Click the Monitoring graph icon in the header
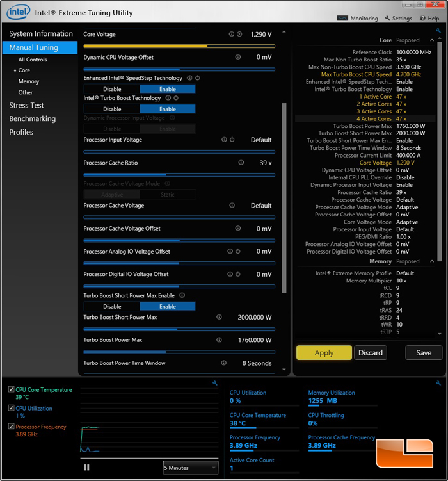Screen dimensions: 448x481 342,19
